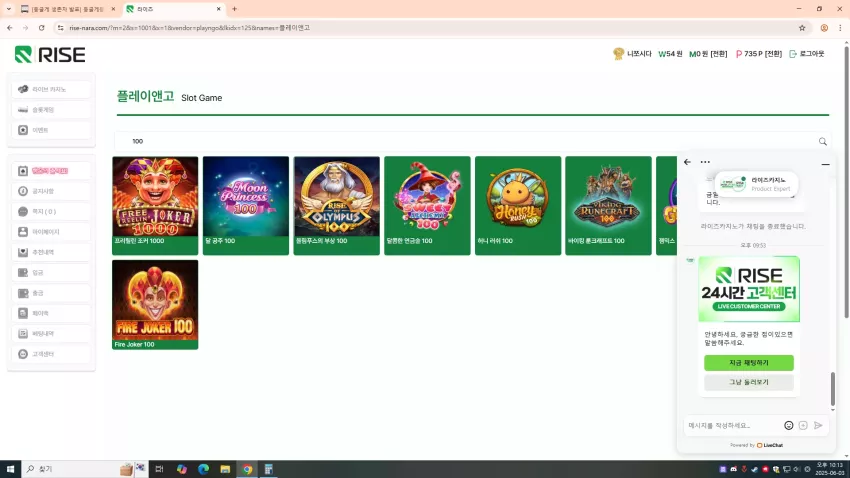The image size is (850, 478).
Task: Click the RISE 24시간 고객센터 banner
Action: coord(749,289)
